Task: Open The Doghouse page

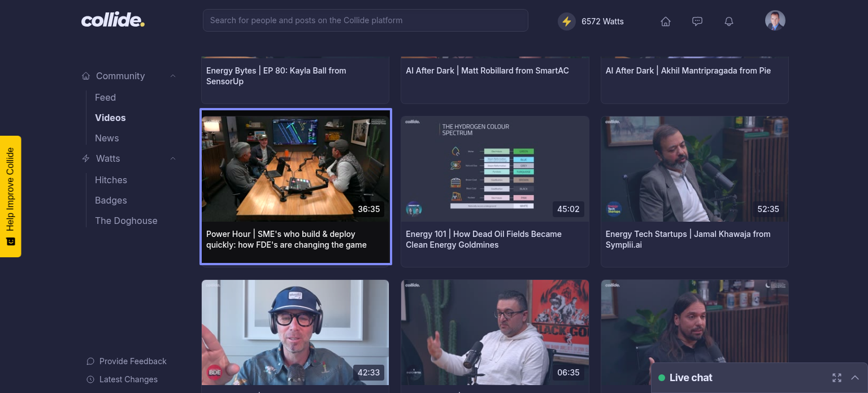Action: click(126, 221)
